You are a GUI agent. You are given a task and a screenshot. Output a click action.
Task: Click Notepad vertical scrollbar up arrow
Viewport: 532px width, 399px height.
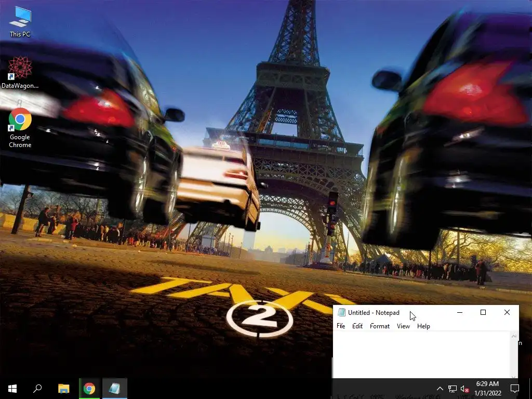pyautogui.click(x=514, y=336)
